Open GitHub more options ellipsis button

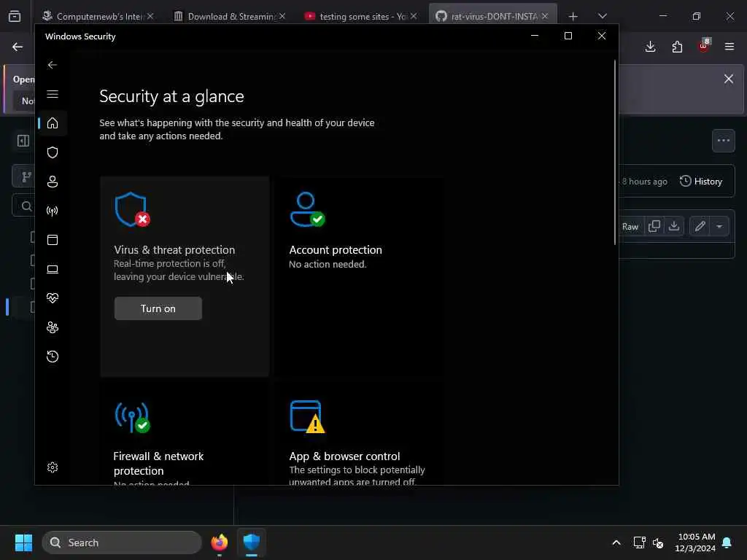724,141
